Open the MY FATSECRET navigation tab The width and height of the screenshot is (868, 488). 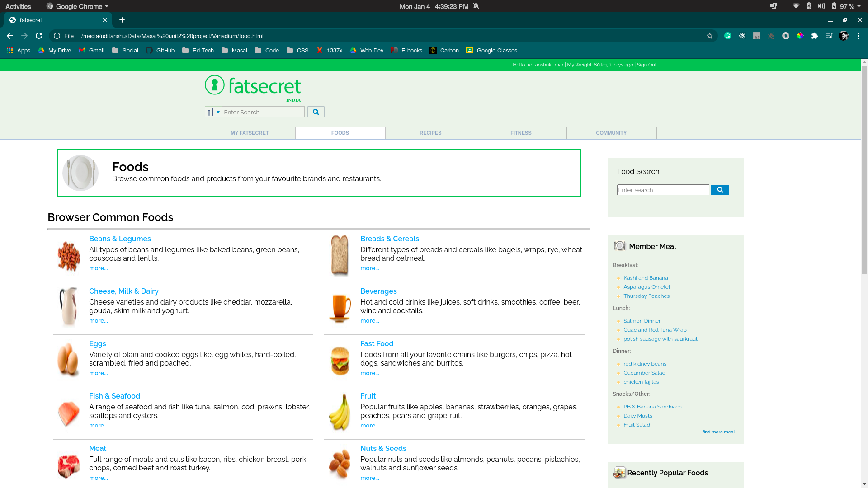click(x=250, y=133)
